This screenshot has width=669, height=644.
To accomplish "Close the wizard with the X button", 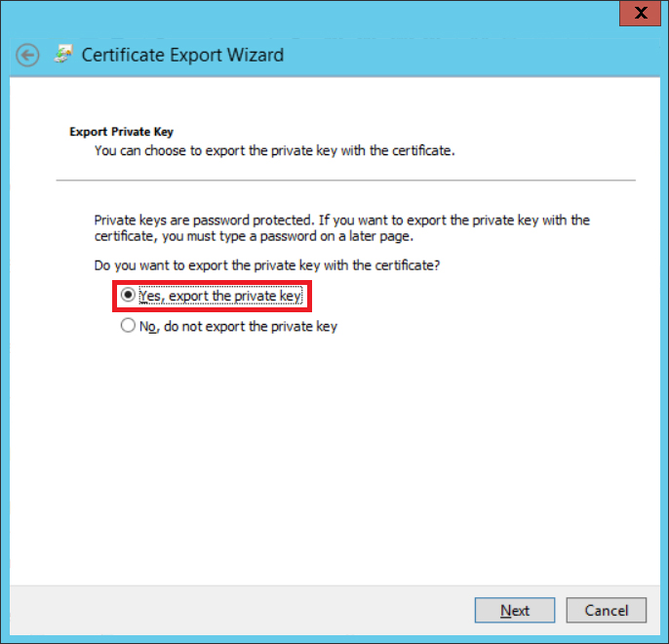I will click(x=641, y=13).
